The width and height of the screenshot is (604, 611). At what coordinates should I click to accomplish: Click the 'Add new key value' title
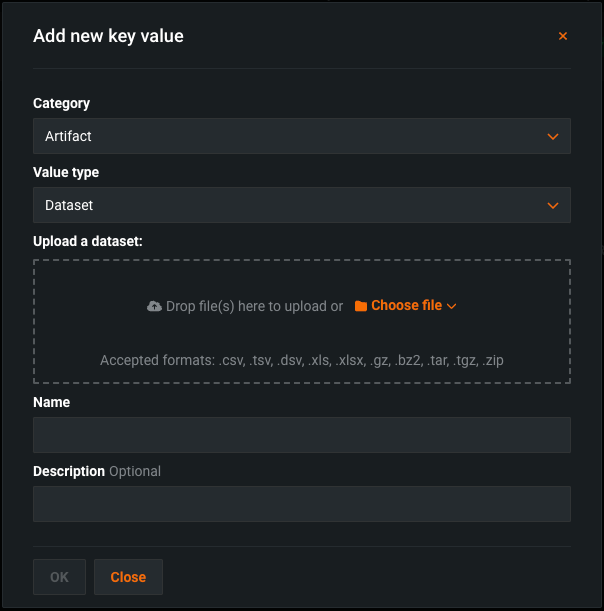(x=108, y=36)
